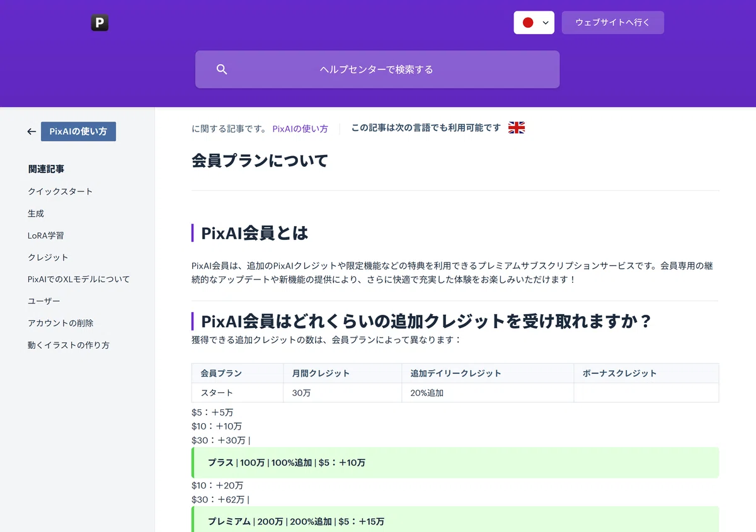
Task: Click the $30：+62万 text line
Action: pos(220,500)
